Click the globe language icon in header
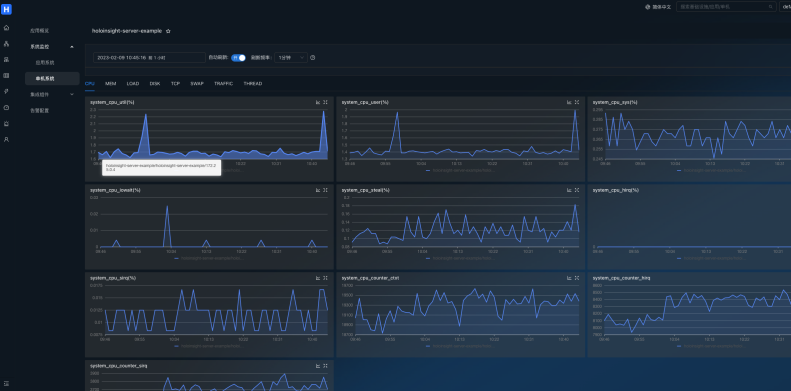This screenshot has width=791, height=391. click(648, 7)
